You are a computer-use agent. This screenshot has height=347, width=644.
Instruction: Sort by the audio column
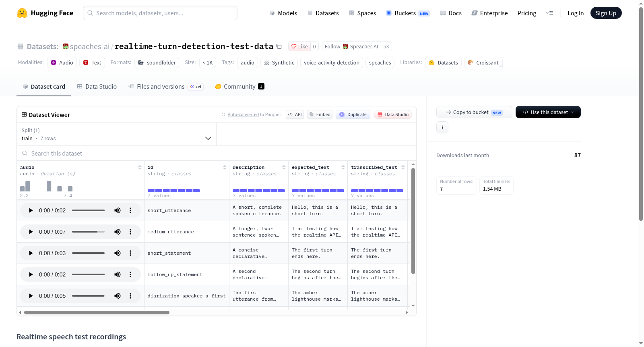[140, 167]
